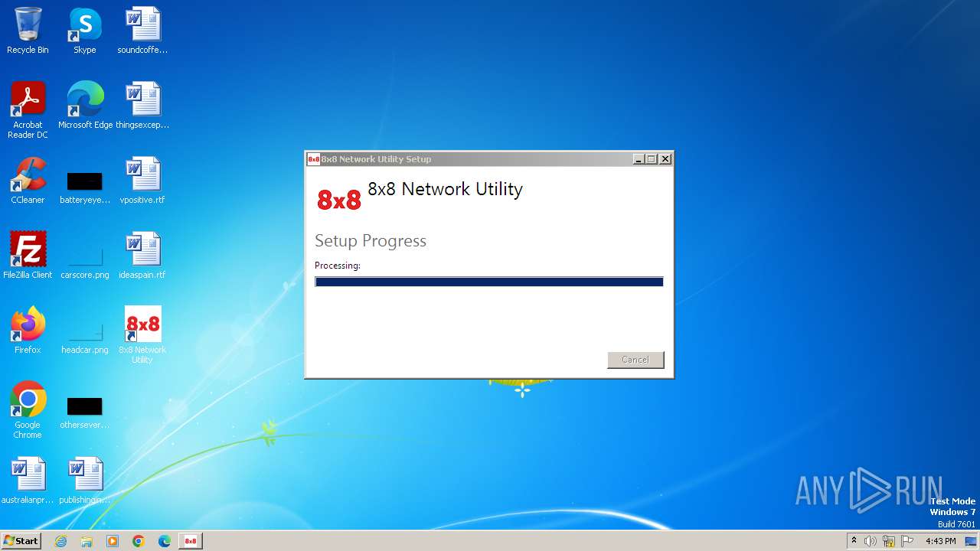Viewport: 980px width, 551px height.
Task: Open Windows Media Player from the taskbar
Action: [x=113, y=541]
